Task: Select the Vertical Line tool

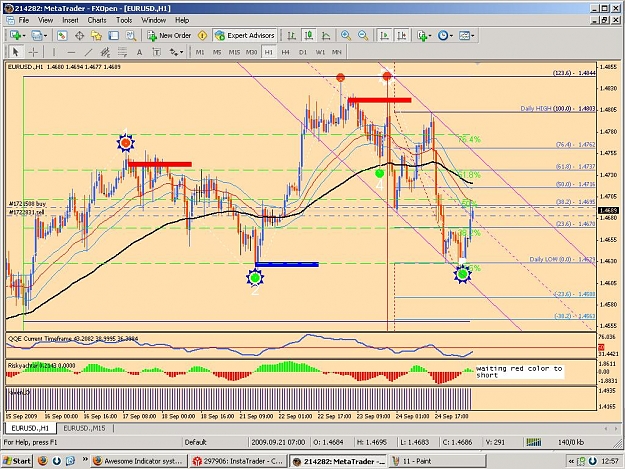Action: [x=53, y=52]
